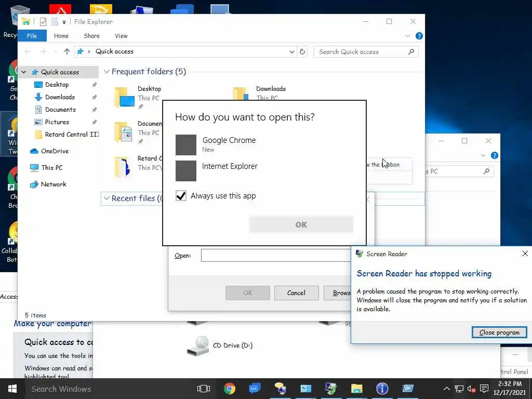Viewport: 532px width, 399px height.
Task: Click OK in the How do you want to open dialog
Action: click(301, 224)
